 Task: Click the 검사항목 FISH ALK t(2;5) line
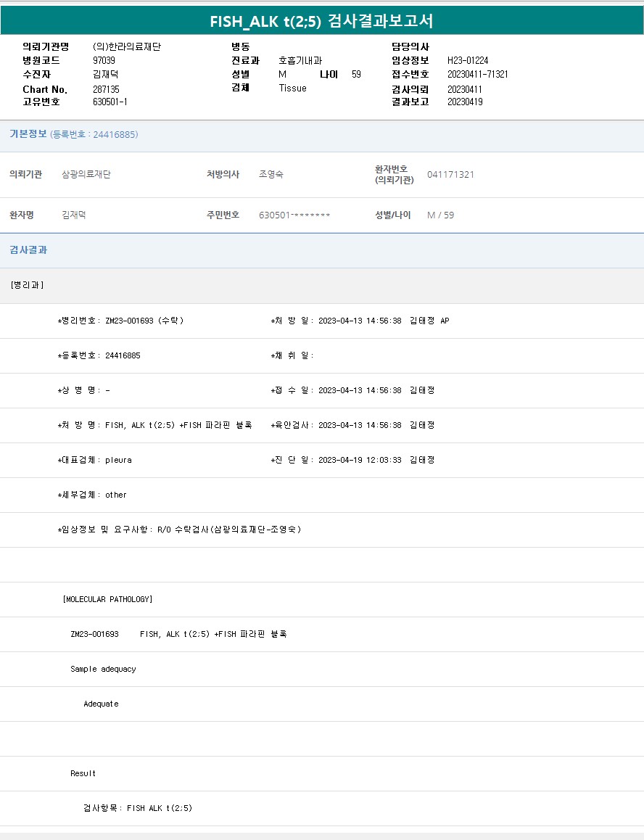click(x=138, y=808)
